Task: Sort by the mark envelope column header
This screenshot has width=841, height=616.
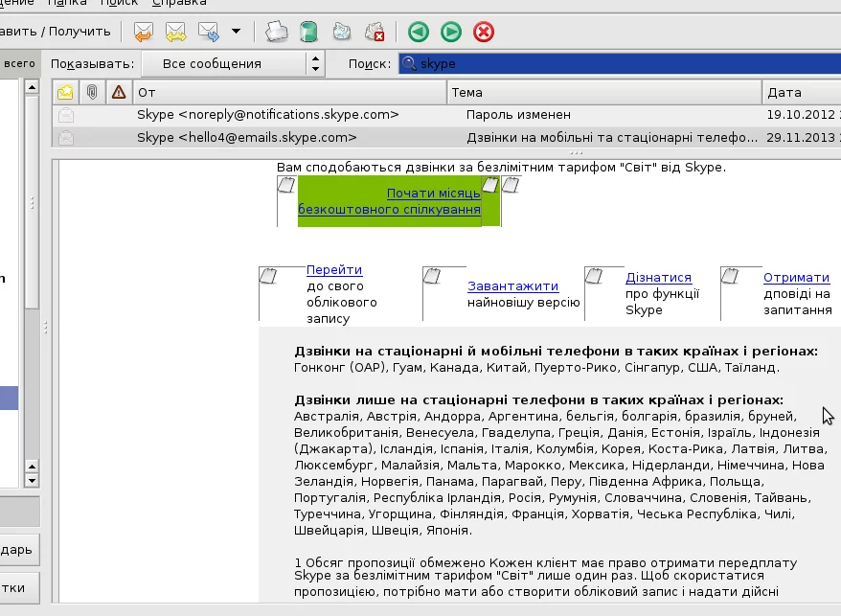Action: [65, 92]
